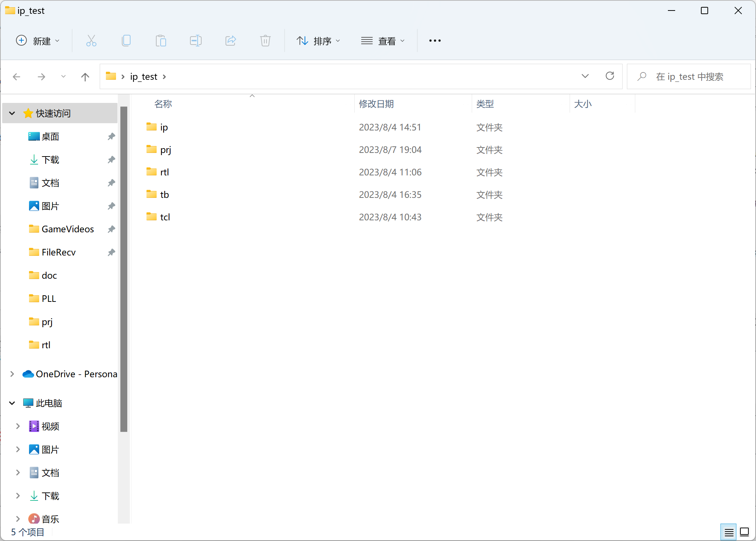
Task: Click the pin icon beside Desktop (桌面)
Action: click(x=111, y=137)
